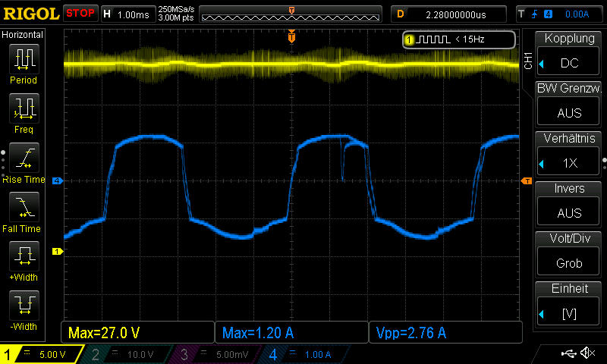The height and width of the screenshot is (364, 607).
Task: Click the STOP run status indicator
Action: point(80,13)
